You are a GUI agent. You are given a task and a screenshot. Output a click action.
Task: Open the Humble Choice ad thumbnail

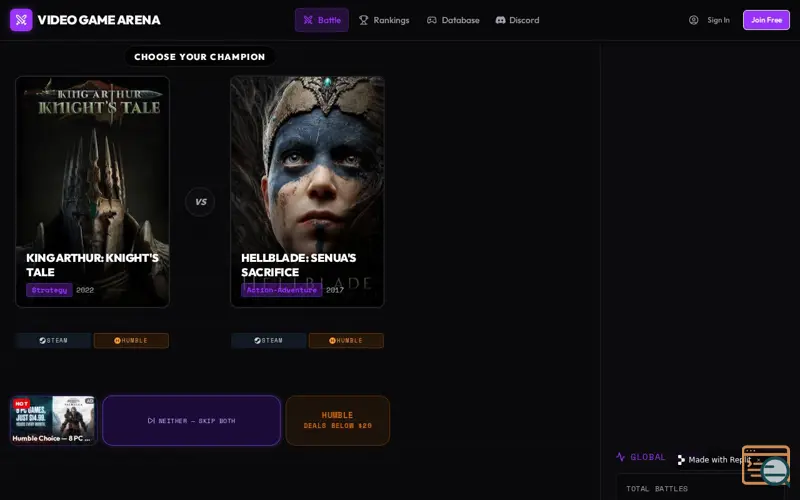53,420
